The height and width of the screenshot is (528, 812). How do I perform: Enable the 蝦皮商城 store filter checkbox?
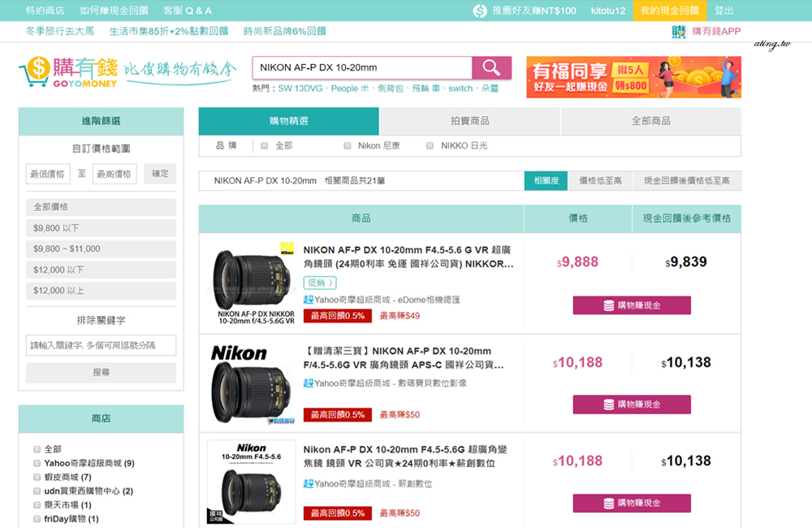[37, 477]
